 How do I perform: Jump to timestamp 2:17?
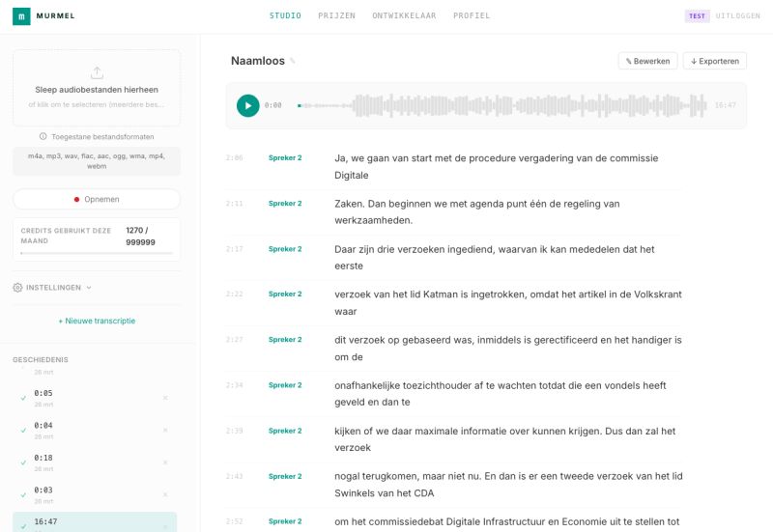click(234, 249)
